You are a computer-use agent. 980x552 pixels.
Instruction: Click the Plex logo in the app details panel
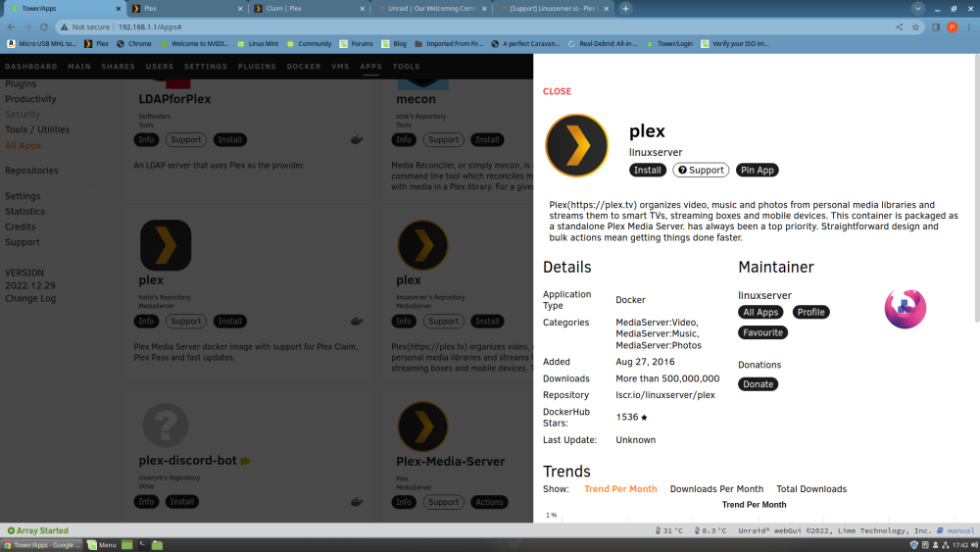[x=576, y=146]
